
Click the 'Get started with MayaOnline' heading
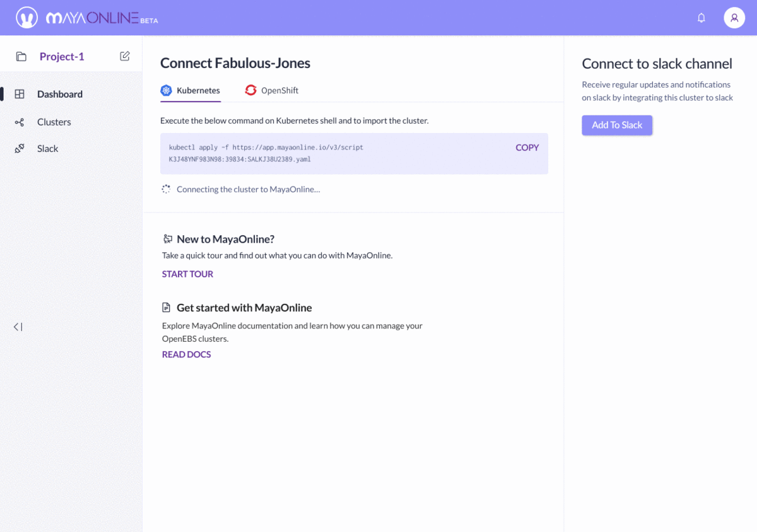244,308
